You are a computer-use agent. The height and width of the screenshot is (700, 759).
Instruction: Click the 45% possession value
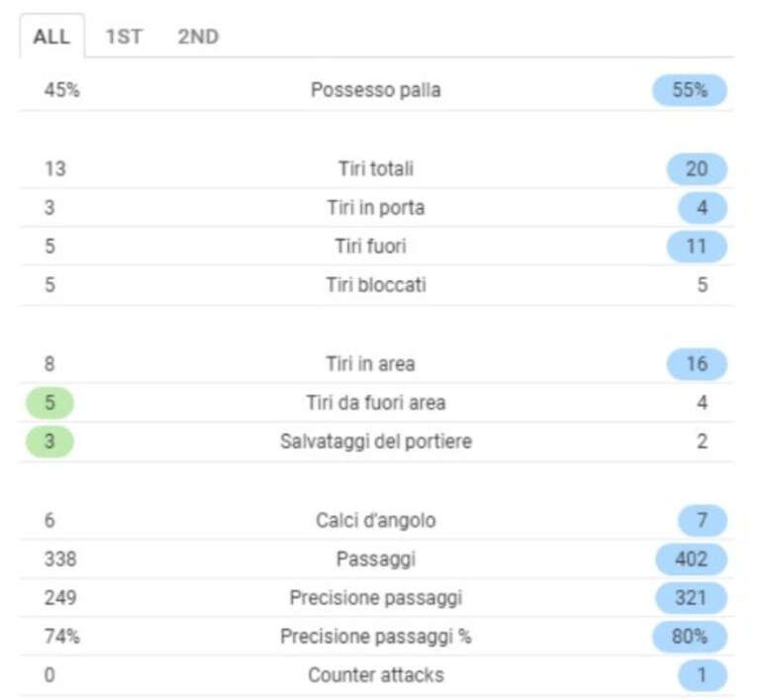tap(62, 90)
